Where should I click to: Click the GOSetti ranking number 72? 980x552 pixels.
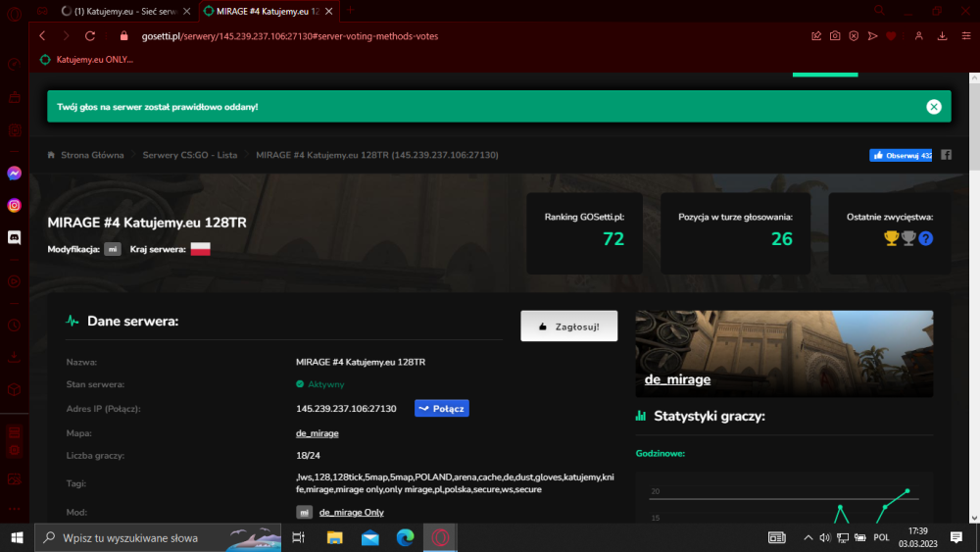[613, 239]
